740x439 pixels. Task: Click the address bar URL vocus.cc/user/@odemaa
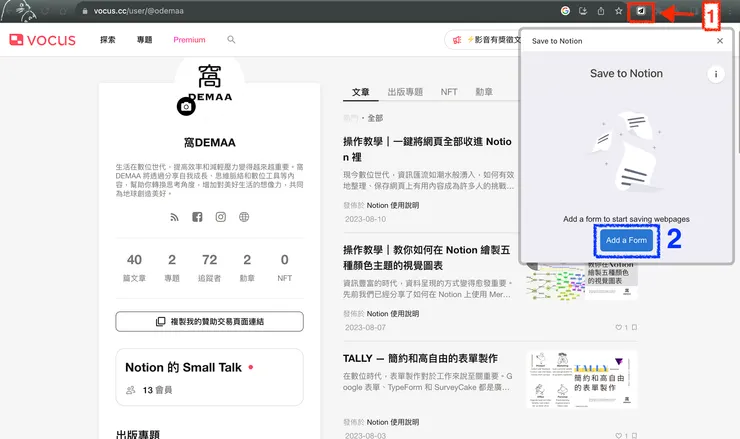coord(138,11)
